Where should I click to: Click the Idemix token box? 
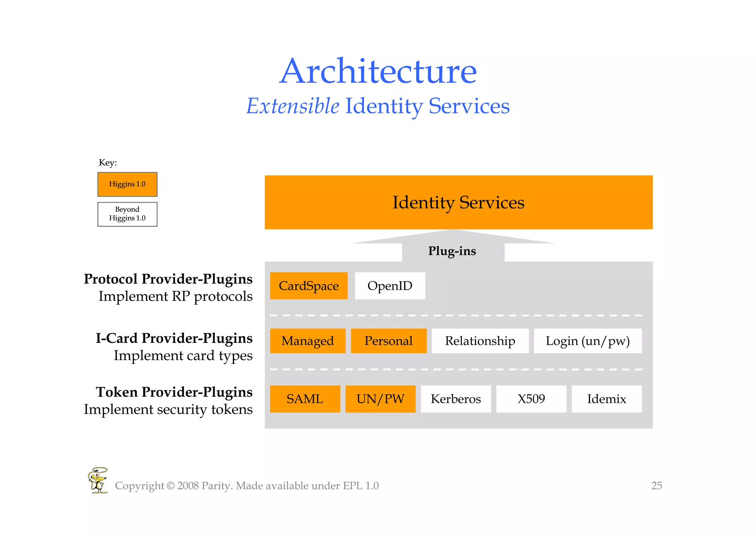point(606,399)
